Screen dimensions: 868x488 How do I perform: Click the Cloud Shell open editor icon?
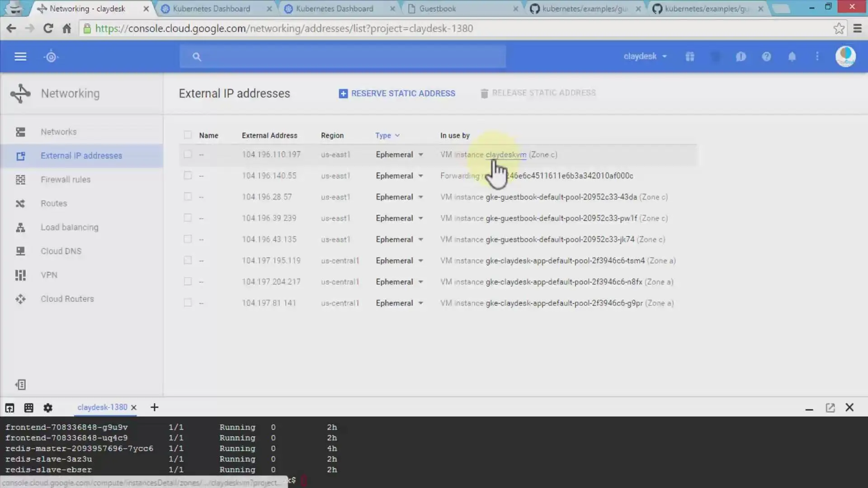coord(9,408)
